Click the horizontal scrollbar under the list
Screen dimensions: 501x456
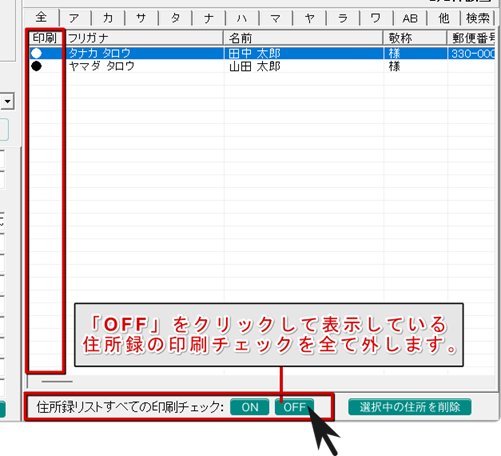pos(260,381)
